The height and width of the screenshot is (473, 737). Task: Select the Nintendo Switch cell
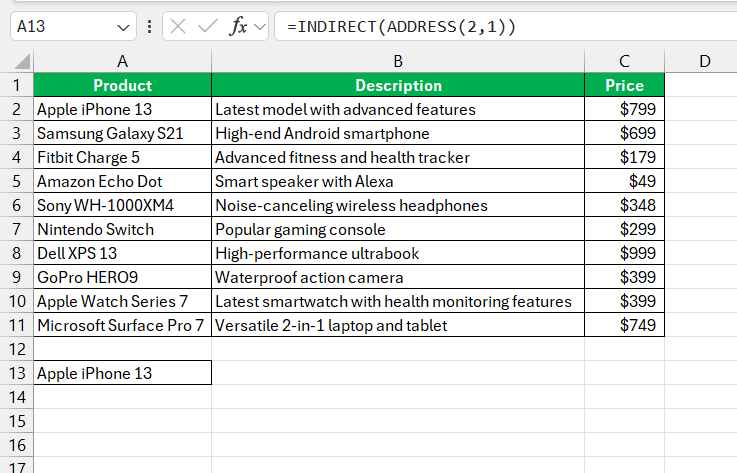[x=122, y=229]
